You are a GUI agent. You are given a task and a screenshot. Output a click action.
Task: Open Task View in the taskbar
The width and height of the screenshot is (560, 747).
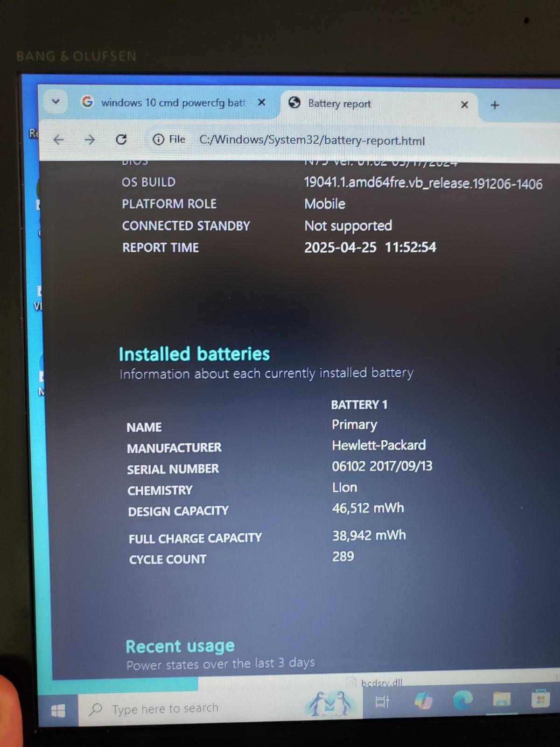point(382,701)
